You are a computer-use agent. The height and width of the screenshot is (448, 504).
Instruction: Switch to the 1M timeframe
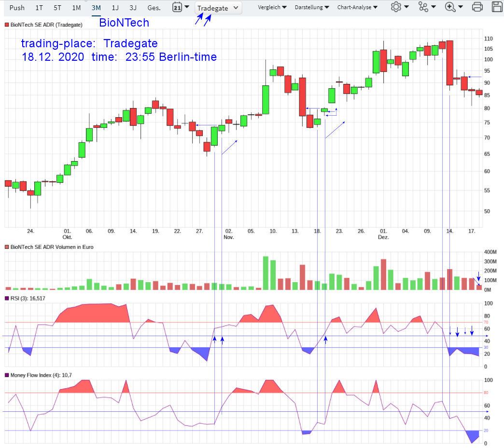(x=76, y=8)
